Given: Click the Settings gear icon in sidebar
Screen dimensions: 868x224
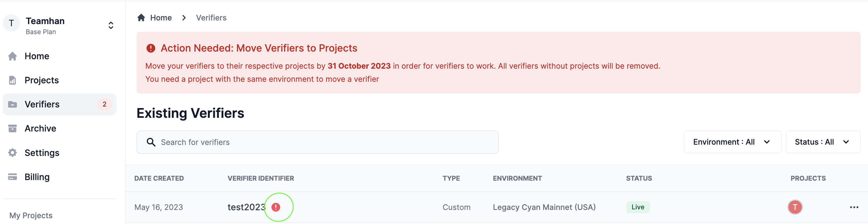Looking at the screenshot, I should click(12, 153).
